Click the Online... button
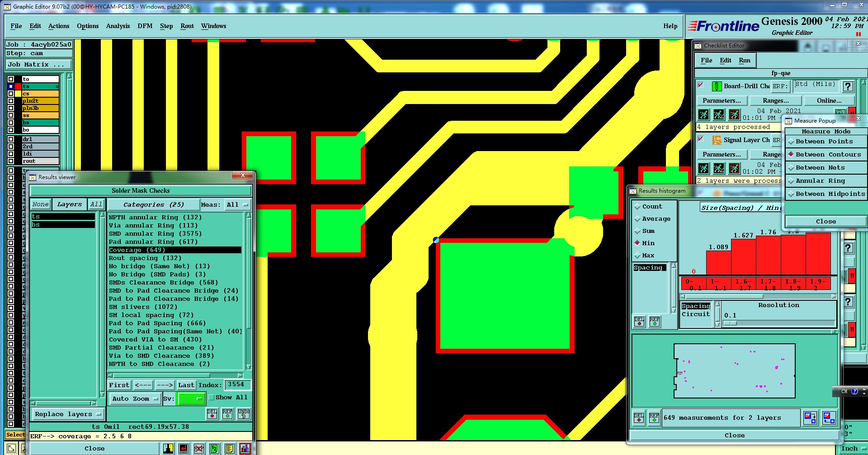Image resolution: width=868 pixels, height=455 pixels. [829, 101]
